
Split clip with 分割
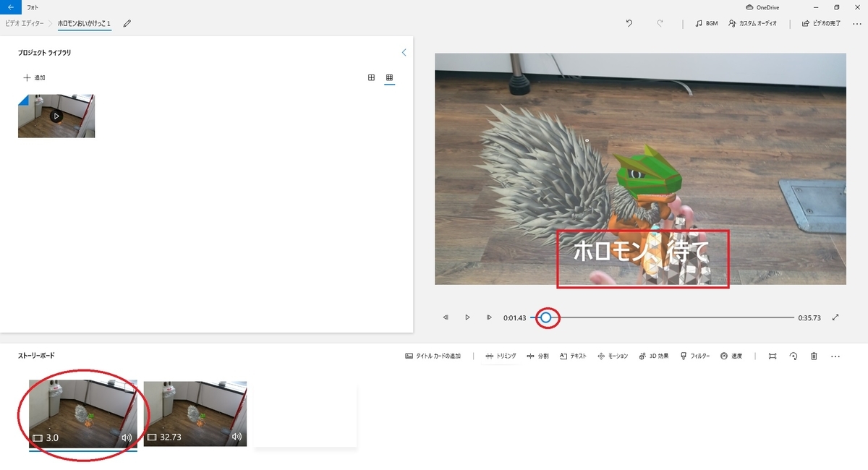point(537,356)
